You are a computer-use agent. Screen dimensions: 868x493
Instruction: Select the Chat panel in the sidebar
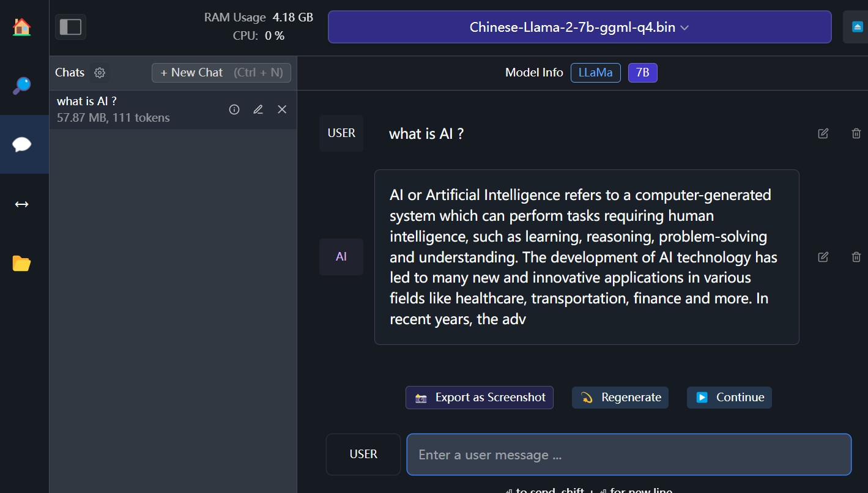[x=22, y=144]
